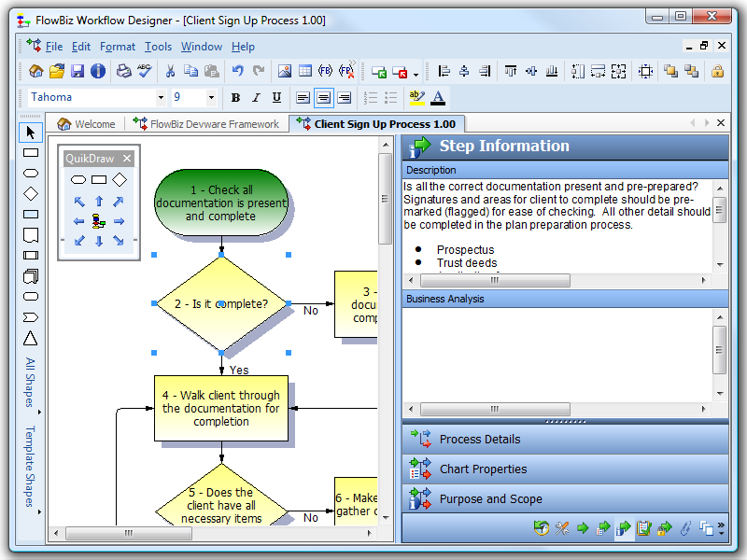Click the canvas horizontal scrollbar thumb
Viewport: 747px width, 560px height.
(129, 533)
